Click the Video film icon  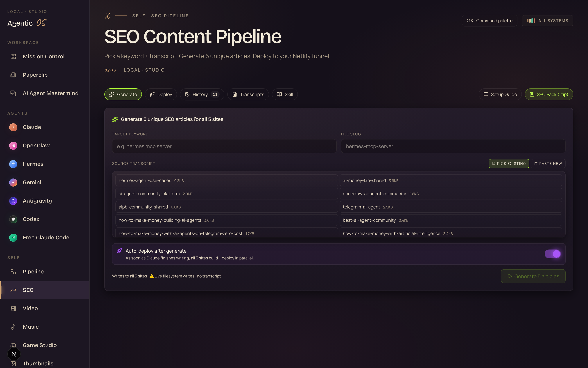13,308
